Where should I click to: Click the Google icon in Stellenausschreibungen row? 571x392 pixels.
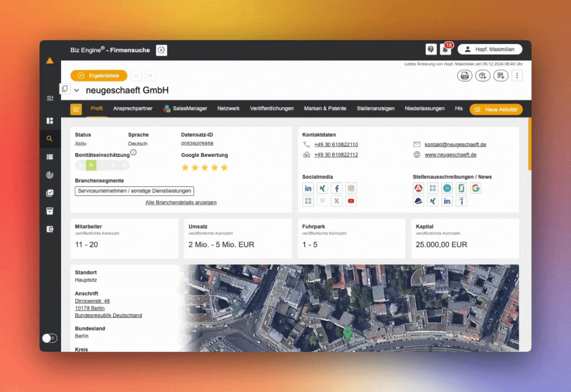pos(475,188)
